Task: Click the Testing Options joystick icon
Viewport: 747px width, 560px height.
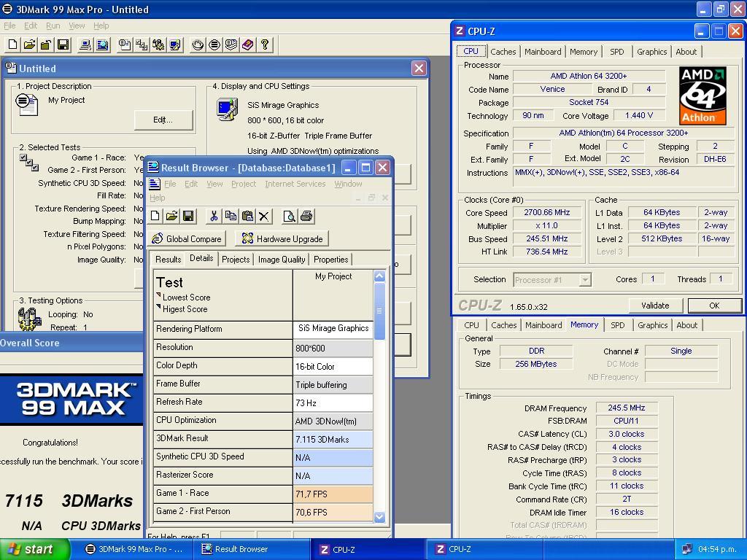Action: 28,319
